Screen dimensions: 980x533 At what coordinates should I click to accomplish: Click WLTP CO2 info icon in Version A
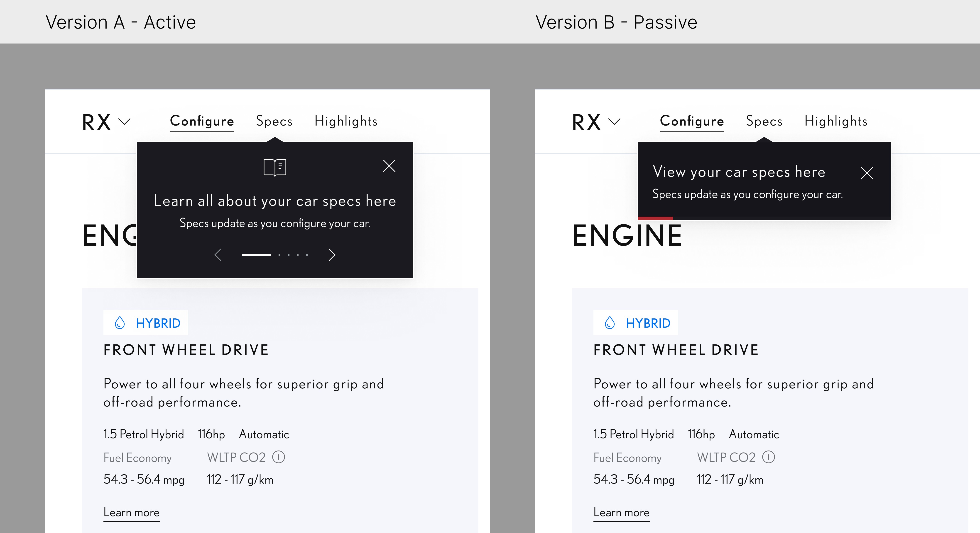pos(279,457)
